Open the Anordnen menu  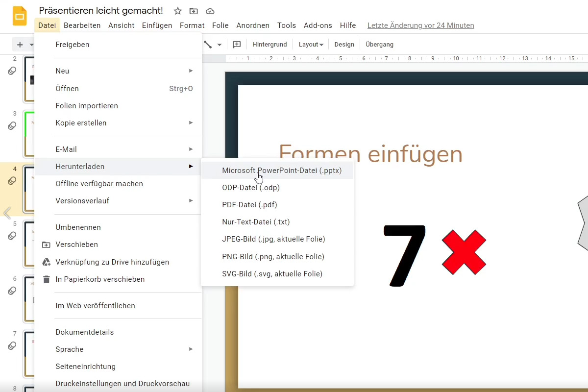click(253, 25)
